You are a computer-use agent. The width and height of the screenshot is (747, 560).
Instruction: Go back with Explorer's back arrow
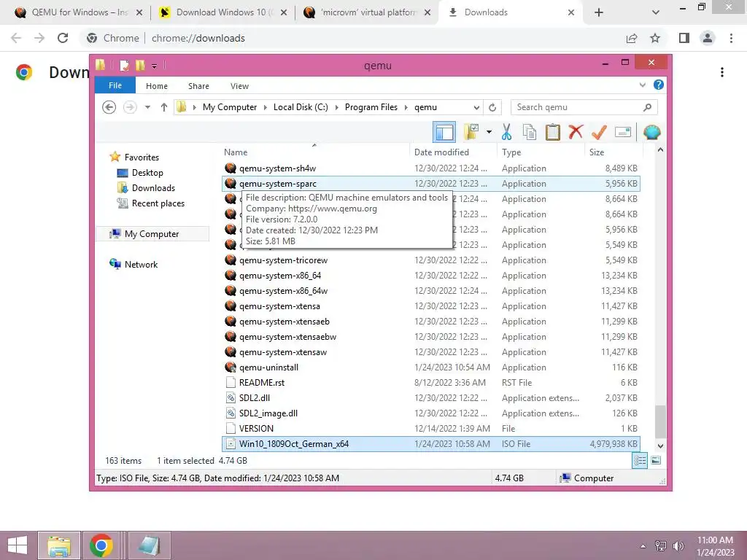109,107
